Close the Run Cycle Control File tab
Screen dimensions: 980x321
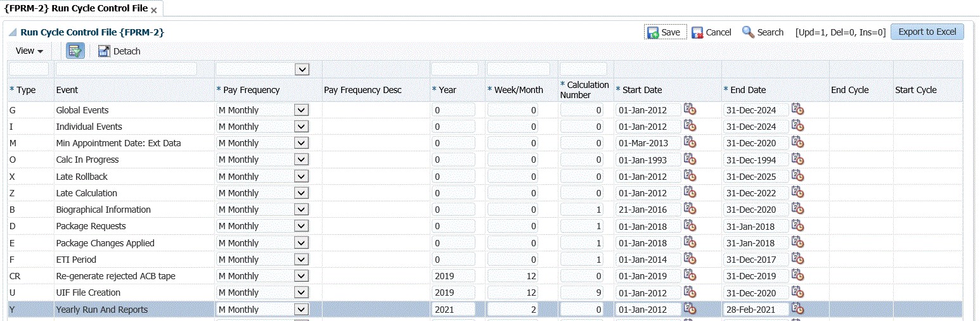tap(154, 10)
